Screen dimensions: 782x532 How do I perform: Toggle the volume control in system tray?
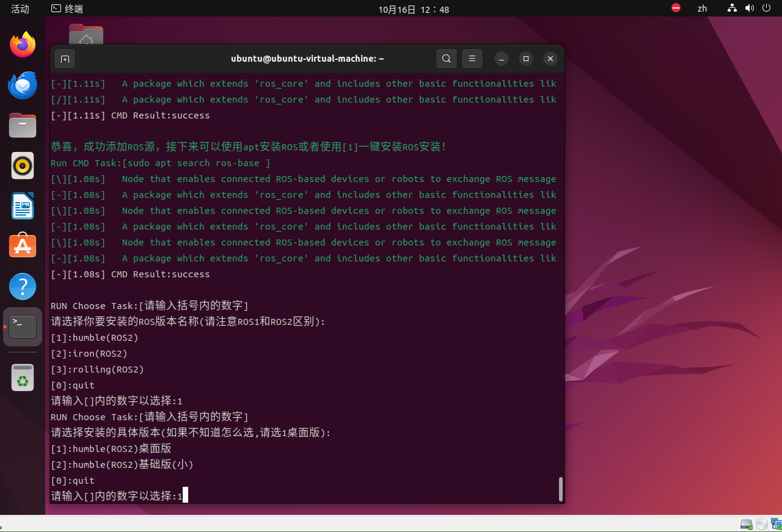(749, 9)
